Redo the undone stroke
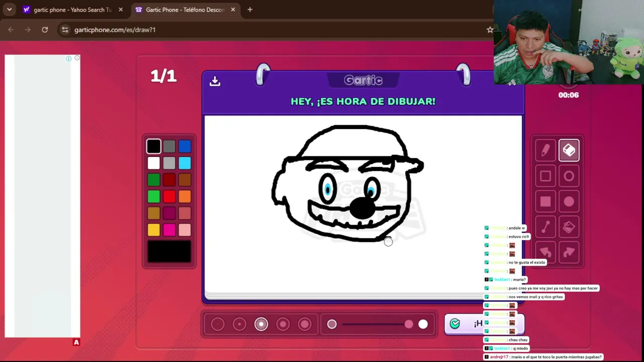644x362 pixels. tap(569, 252)
